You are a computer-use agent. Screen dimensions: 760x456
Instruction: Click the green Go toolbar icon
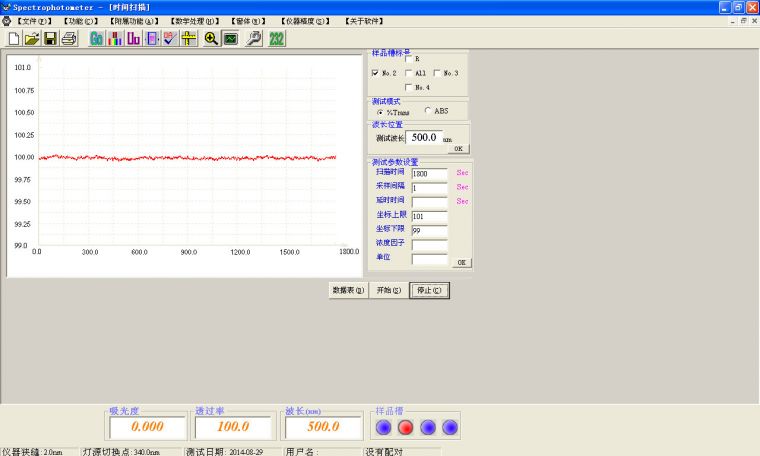pos(97,38)
